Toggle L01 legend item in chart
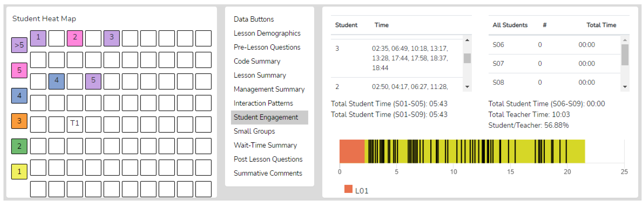The height and width of the screenshot is (204, 644). pos(356,190)
